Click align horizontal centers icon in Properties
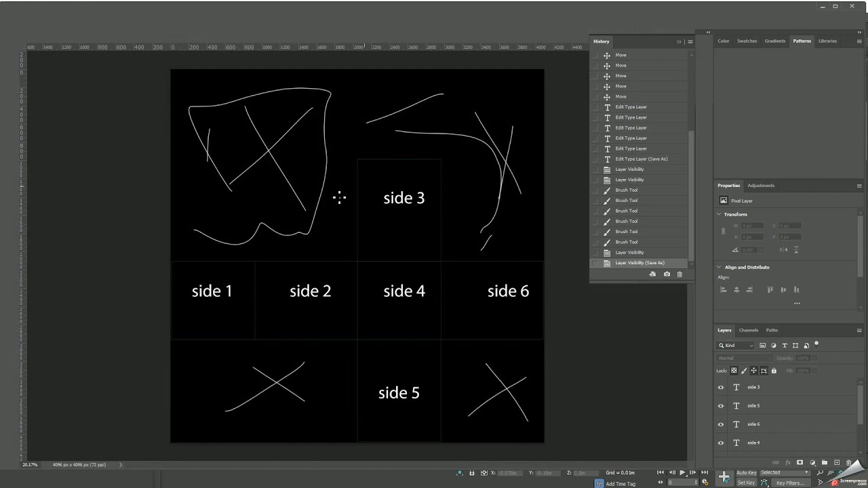 [736, 289]
